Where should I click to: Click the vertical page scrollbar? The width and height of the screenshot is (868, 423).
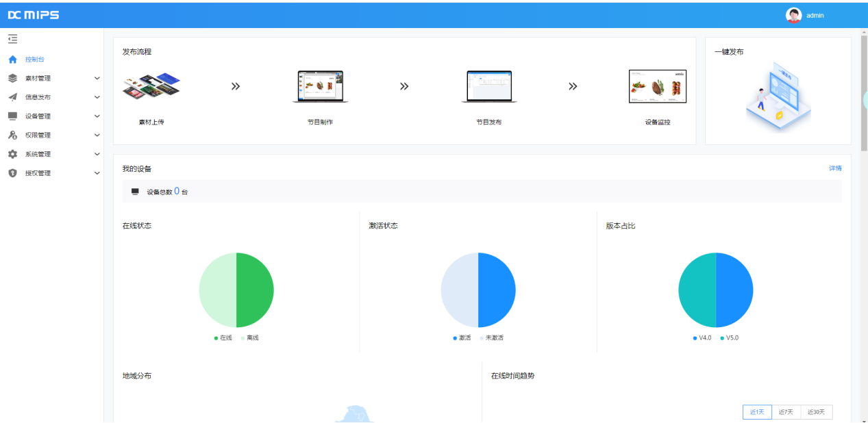coord(864,92)
